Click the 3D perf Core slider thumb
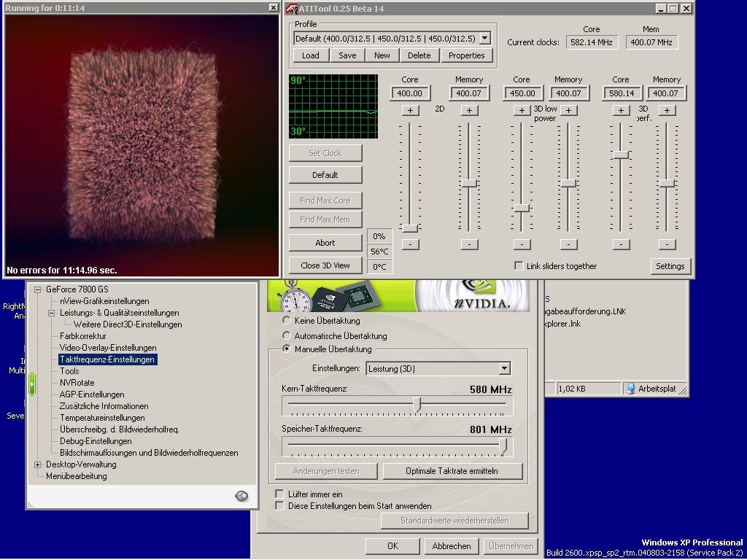The width and height of the screenshot is (747, 560). pyautogui.click(x=621, y=155)
